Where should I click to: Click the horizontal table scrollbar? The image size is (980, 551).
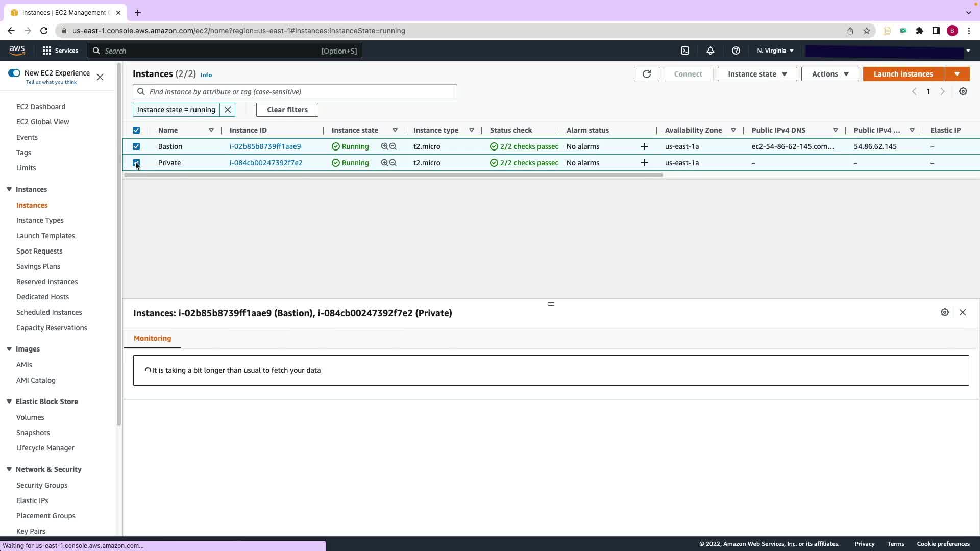393,175
